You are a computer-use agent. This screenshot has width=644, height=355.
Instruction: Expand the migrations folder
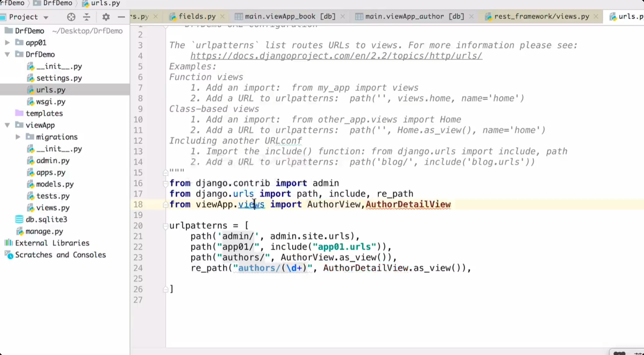coord(17,137)
